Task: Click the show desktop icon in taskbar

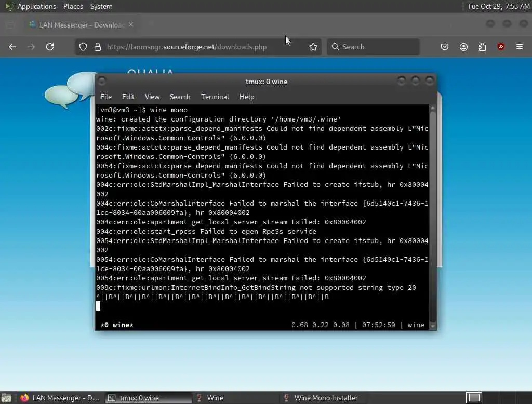Action: click(6, 398)
